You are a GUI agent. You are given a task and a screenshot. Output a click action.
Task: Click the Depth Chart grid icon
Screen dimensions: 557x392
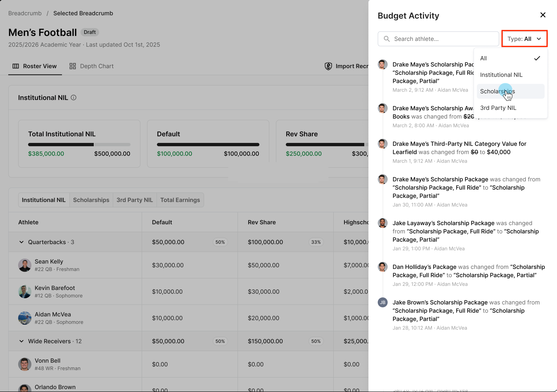(x=72, y=66)
